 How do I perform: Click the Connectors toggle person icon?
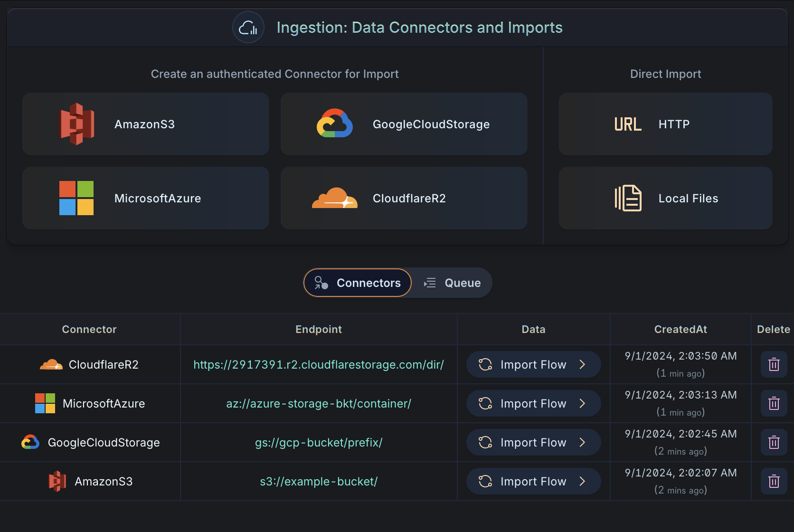pos(321,283)
